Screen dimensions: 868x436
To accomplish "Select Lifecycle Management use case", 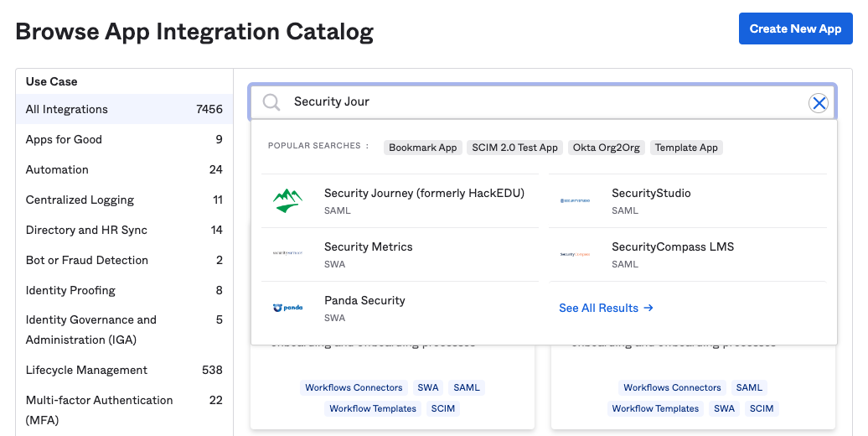I will tap(124, 370).
